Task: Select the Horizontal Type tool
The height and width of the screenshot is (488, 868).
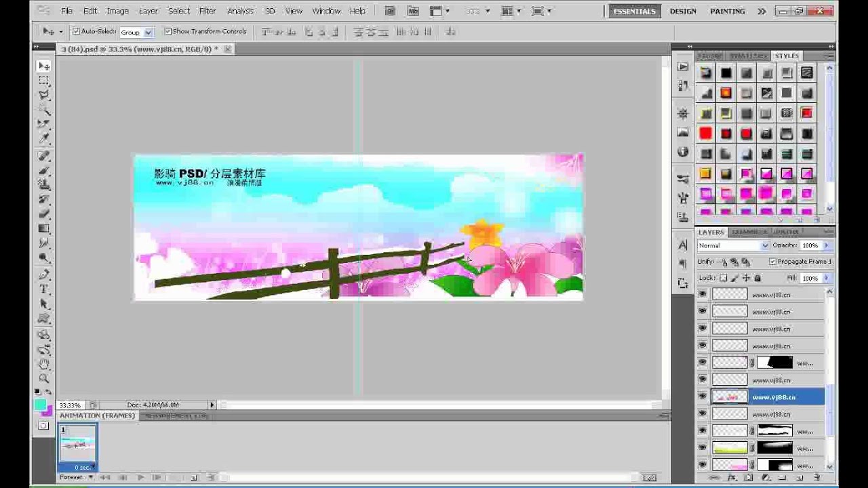Action: click(43, 289)
